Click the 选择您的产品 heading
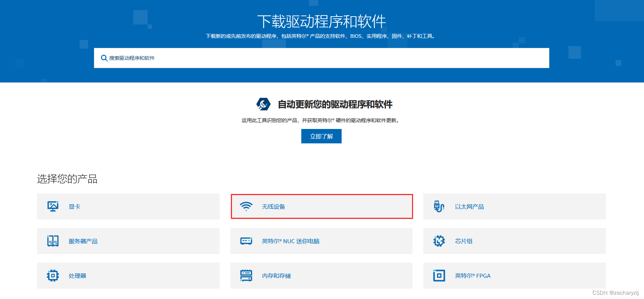Viewport: 644px width, 299px height. [67, 179]
